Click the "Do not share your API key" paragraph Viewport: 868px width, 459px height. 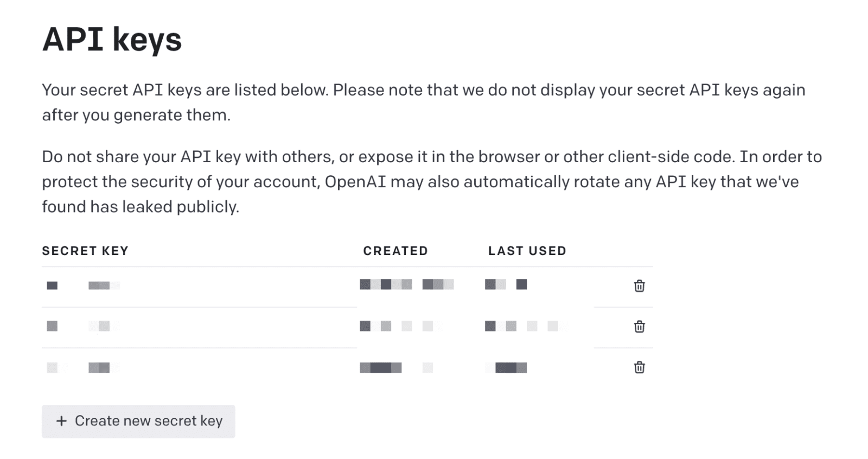click(431, 181)
